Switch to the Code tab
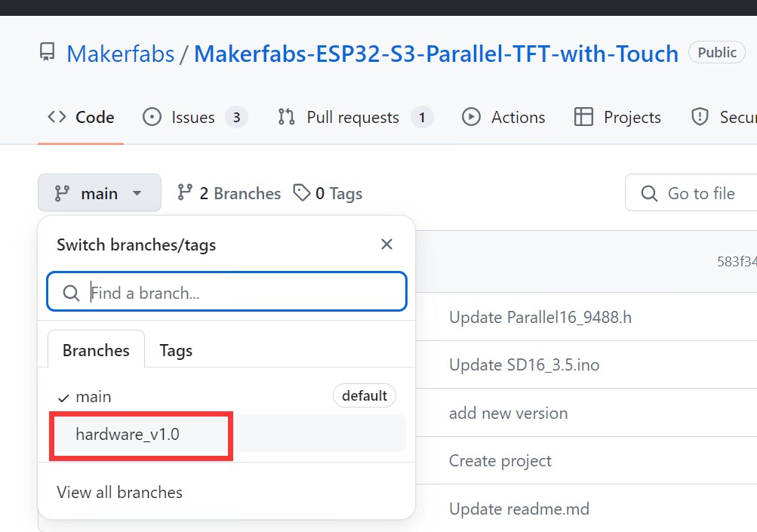Screen dimensions: 757x532 tap(81, 117)
